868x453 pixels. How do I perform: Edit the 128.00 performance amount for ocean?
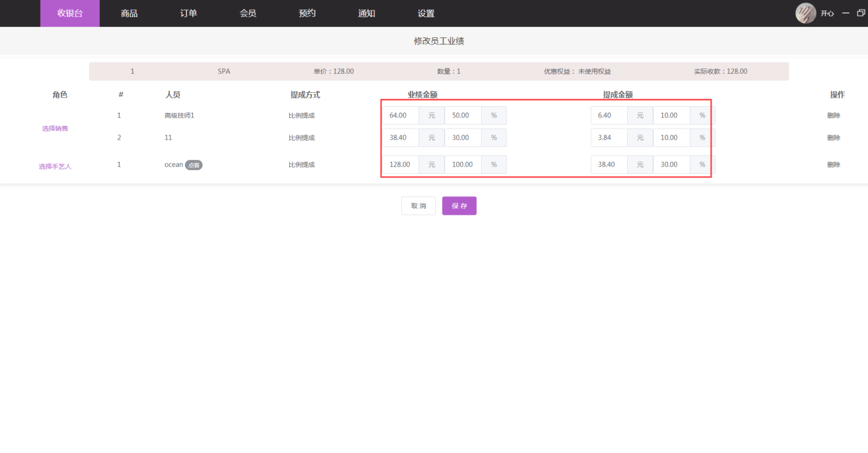click(401, 165)
